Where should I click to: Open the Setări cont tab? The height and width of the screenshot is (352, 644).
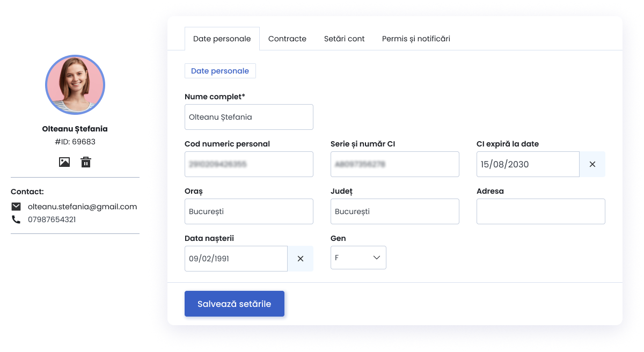click(345, 39)
